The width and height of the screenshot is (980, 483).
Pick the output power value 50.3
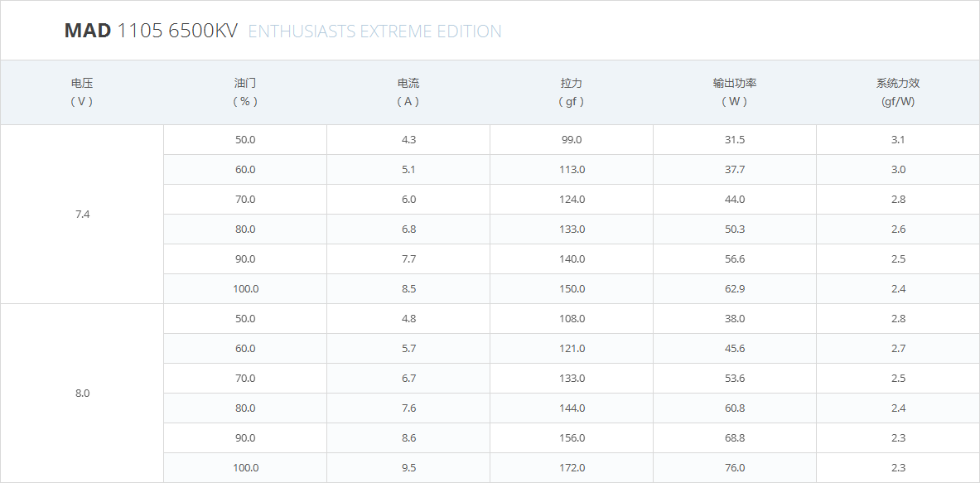click(x=735, y=229)
